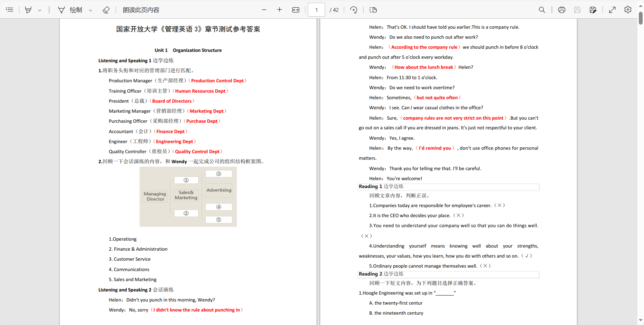Click the page number input field
Image resolution: width=644 pixels, height=325 pixels.
316,10
